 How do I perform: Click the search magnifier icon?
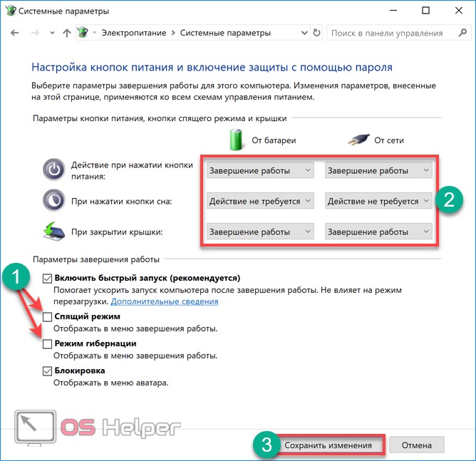(x=462, y=33)
